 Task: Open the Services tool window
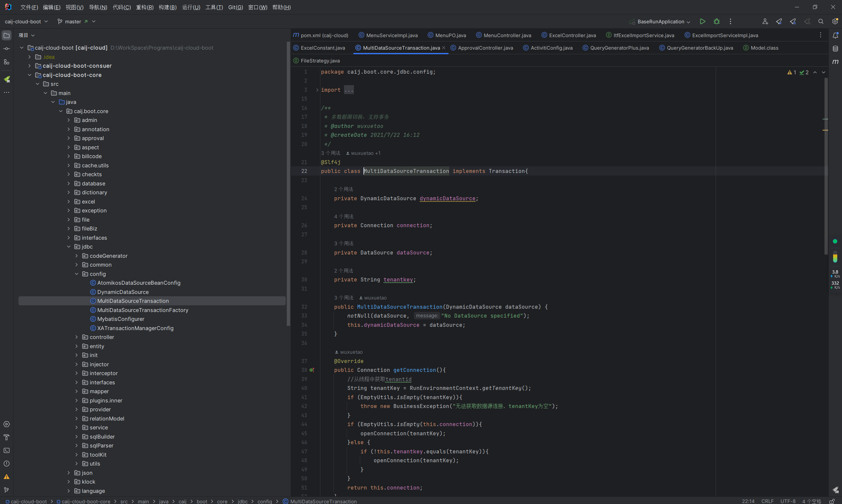(7, 424)
